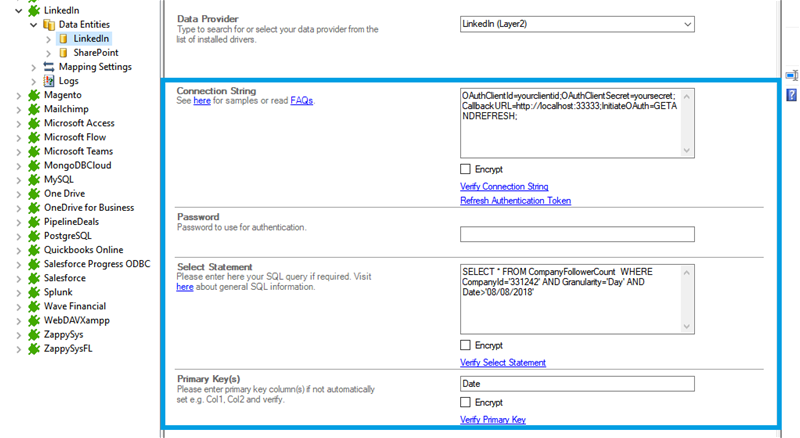Enable Encrypt for the Connection String
Screen dimensions: 800x438
[465, 169]
